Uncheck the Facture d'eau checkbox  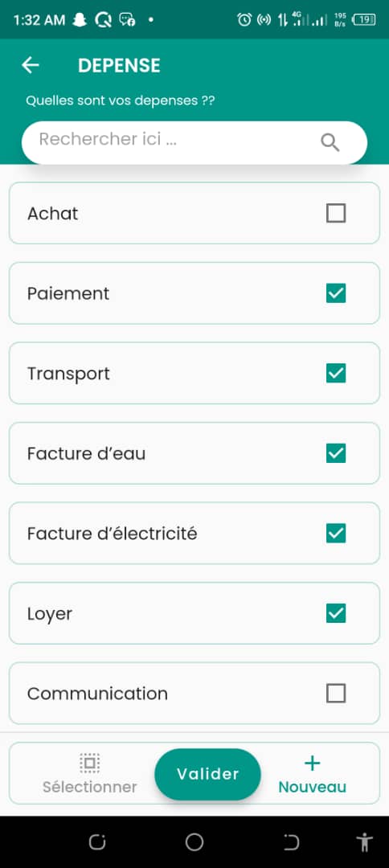(x=336, y=453)
